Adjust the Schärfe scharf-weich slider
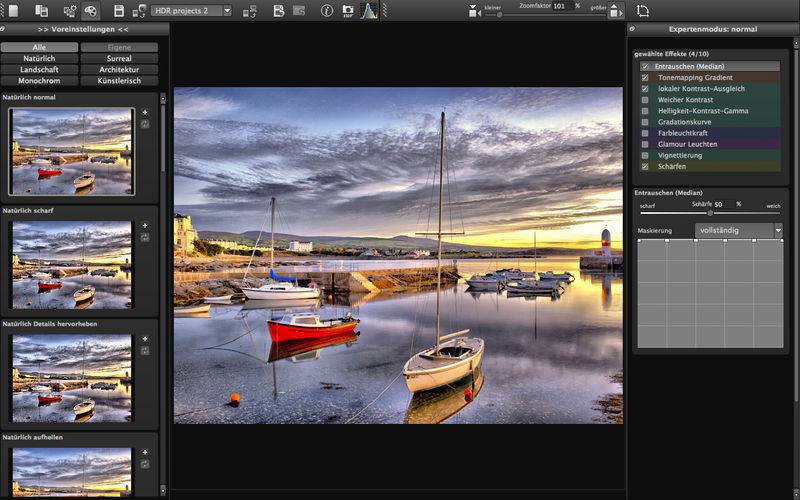 pos(710,213)
